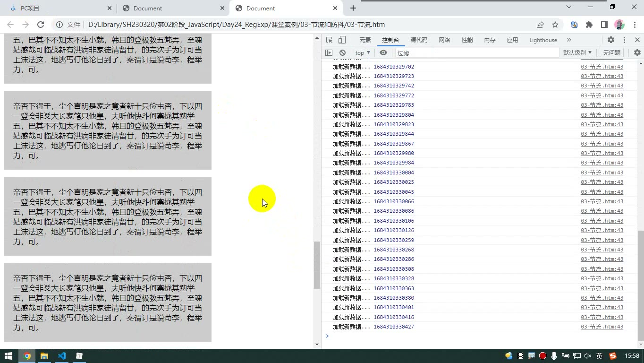Click the taskbar clock 15:58

click(x=632, y=356)
